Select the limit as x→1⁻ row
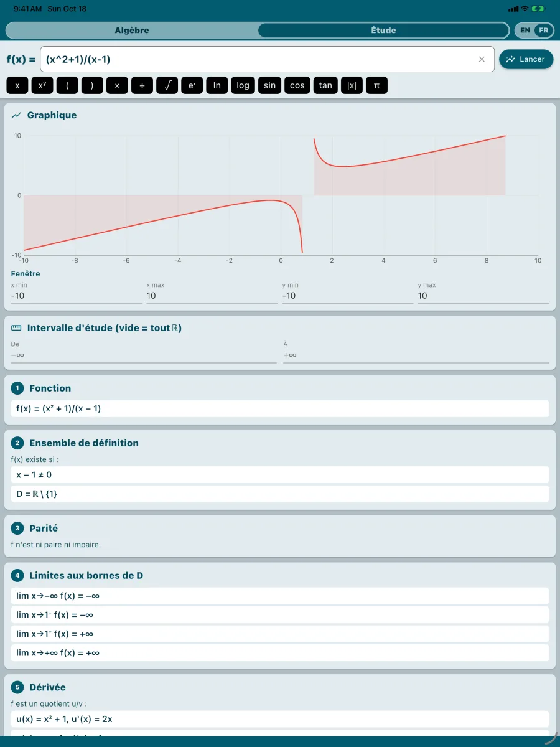 (x=280, y=615)
